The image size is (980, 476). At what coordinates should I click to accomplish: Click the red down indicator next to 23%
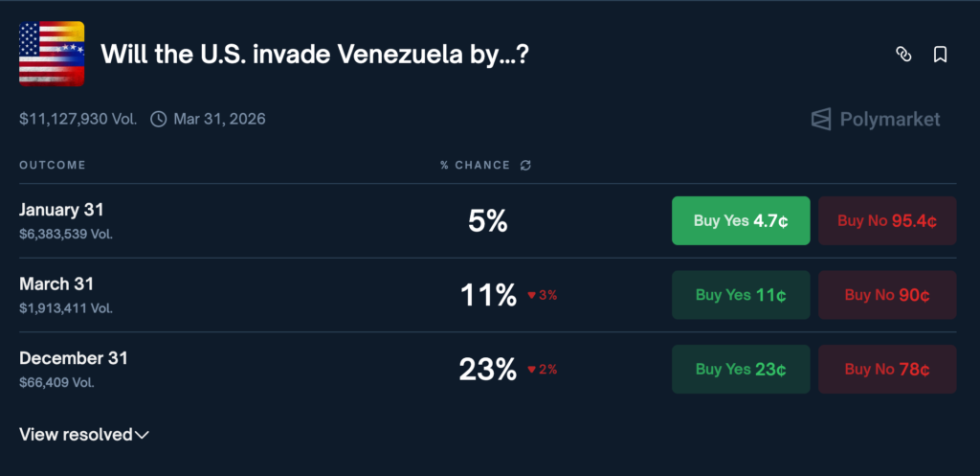(542, 369)
